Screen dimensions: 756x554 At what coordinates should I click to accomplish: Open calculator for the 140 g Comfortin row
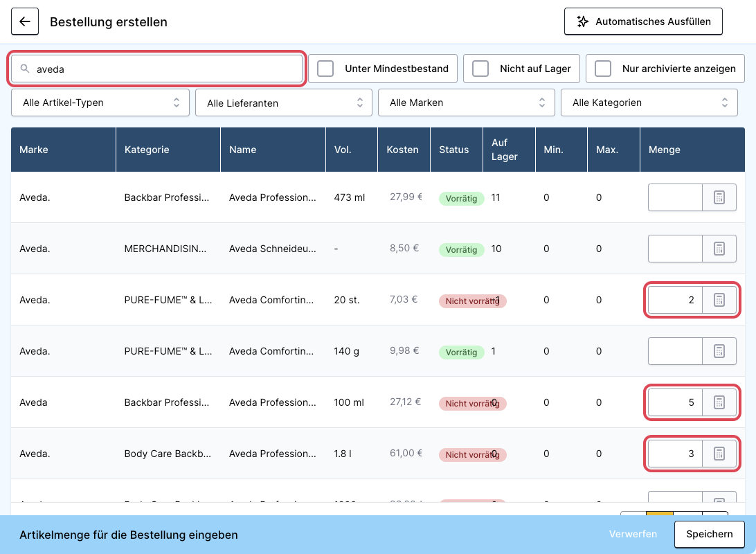pyautogui.click(x=719, y=351)
